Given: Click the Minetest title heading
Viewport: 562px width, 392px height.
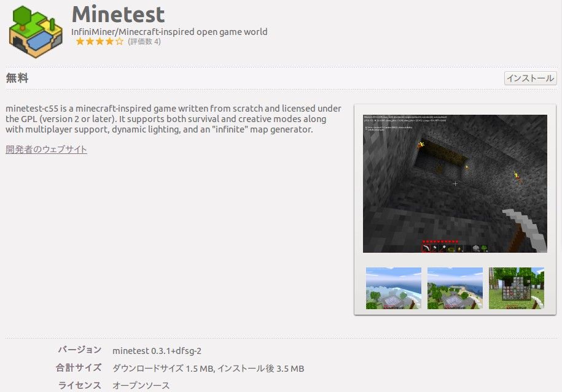Looking at the screenshot, I should click(119, 14).
